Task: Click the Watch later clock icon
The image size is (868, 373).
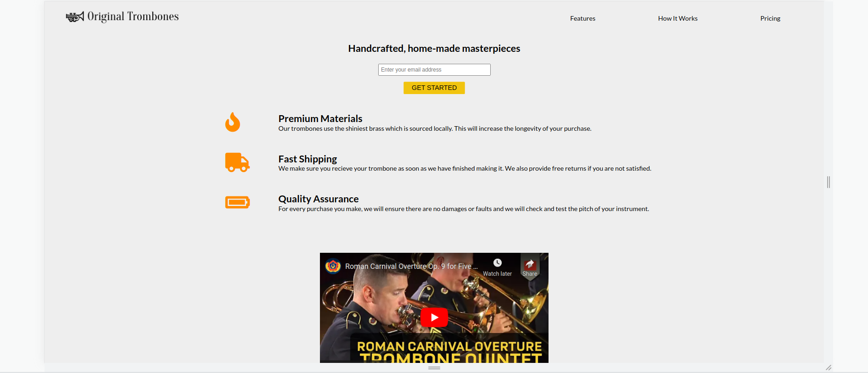Action: (498, 263)
